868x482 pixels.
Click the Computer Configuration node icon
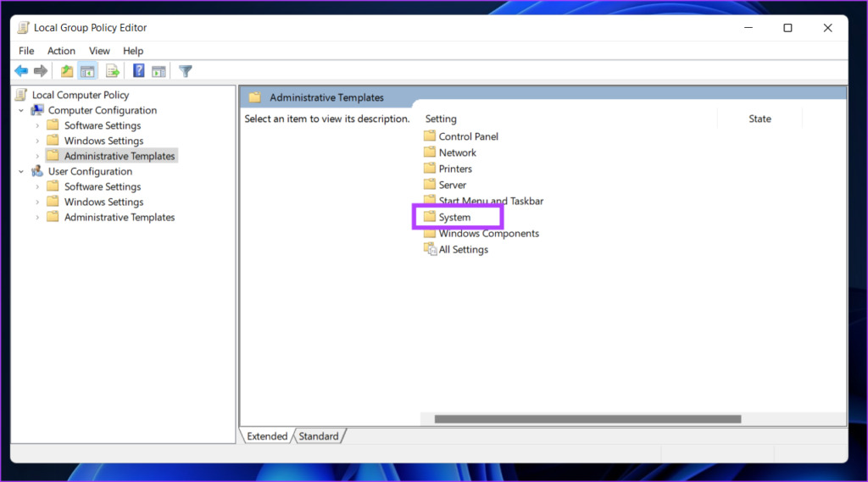pos(37,110)
